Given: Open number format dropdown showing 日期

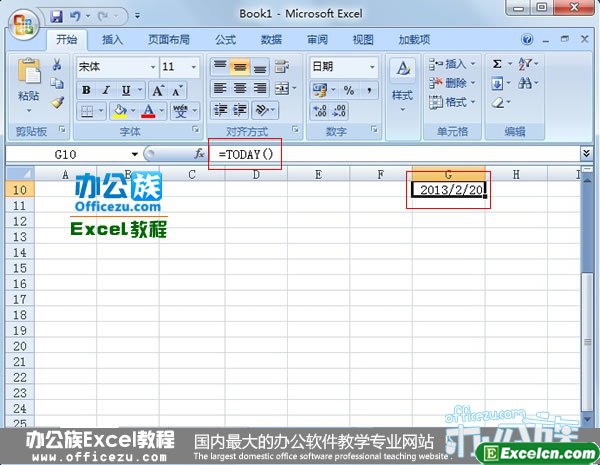Looking at the screenshot, I should coord(372,67).
